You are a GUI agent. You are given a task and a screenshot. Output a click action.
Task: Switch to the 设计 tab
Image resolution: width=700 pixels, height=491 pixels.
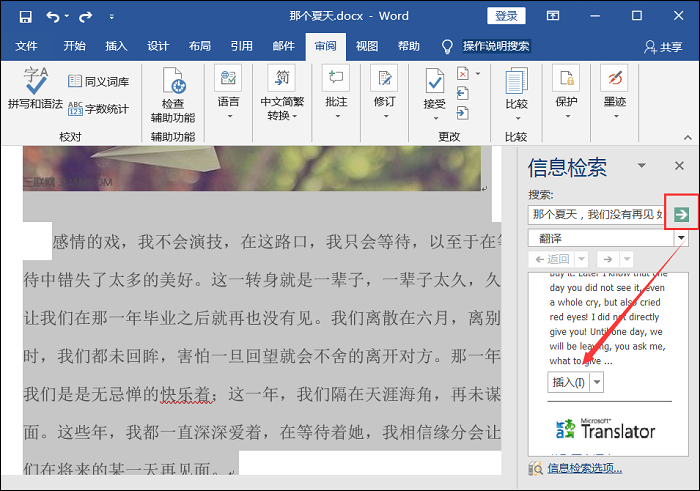click(158, 46)
